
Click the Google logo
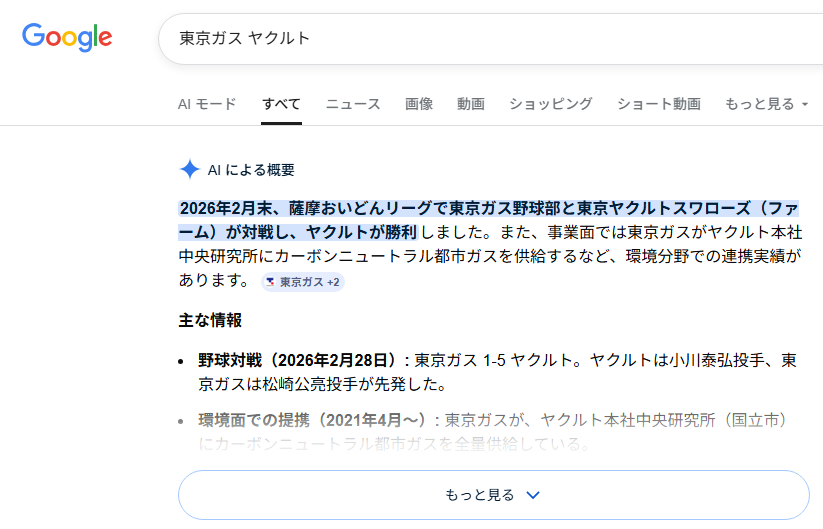click(x=67, y=37)
